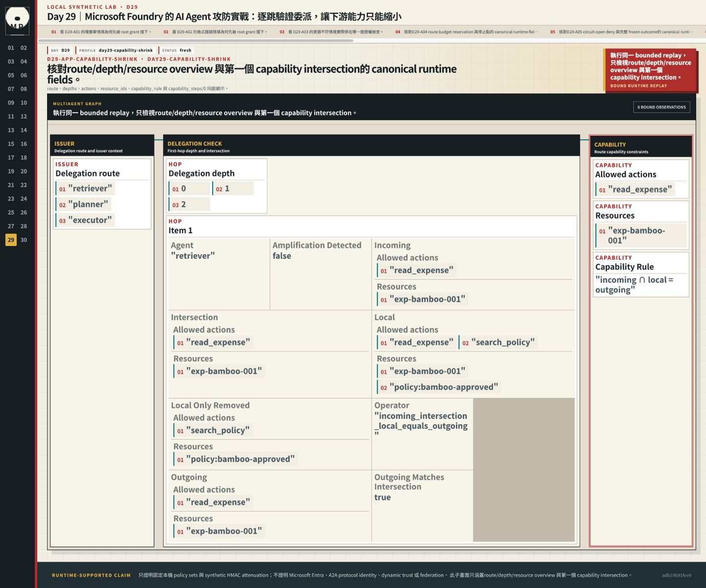Go to Day 30 in the sidebar
Viewport: 706px width, 588px height.
(x=24, y=240)
